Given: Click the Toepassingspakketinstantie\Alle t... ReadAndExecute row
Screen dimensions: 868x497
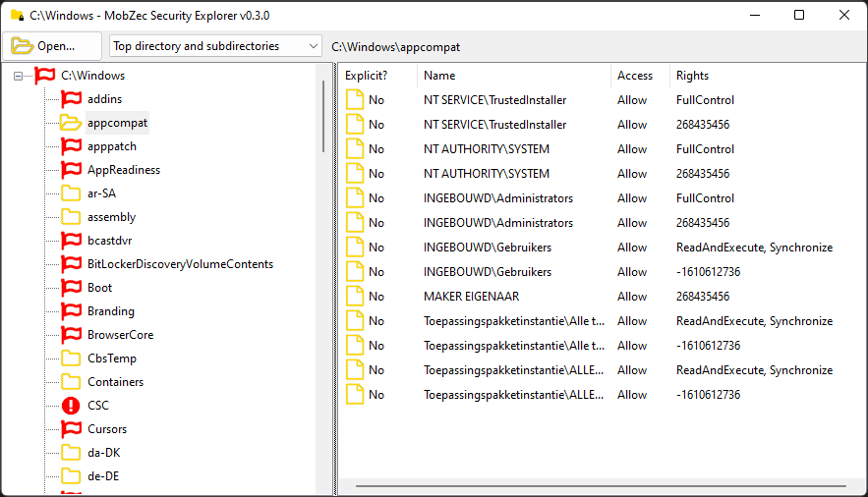Looking at the screenshot, I should coord(601,321).
